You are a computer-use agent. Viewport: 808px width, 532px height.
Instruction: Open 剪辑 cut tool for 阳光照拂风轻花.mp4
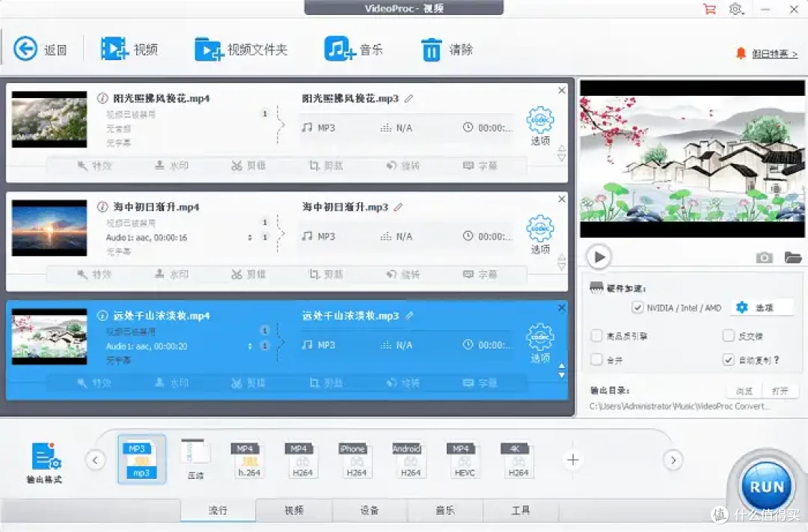coord(248,165)
